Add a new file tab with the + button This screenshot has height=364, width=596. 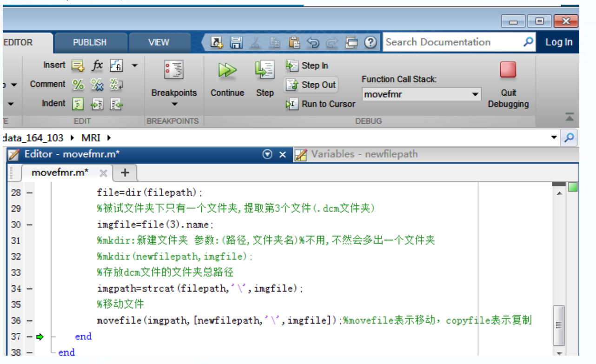(125, 173)
